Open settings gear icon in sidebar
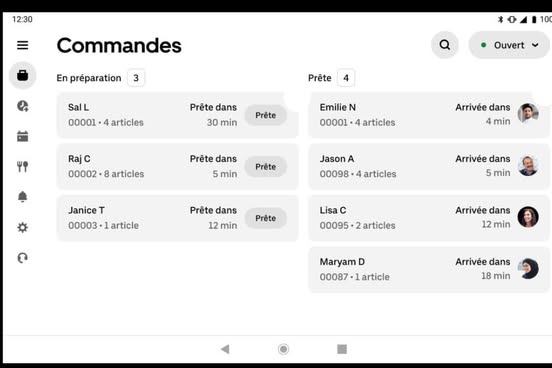Screen dimensions: 552x368 [23, 227]
